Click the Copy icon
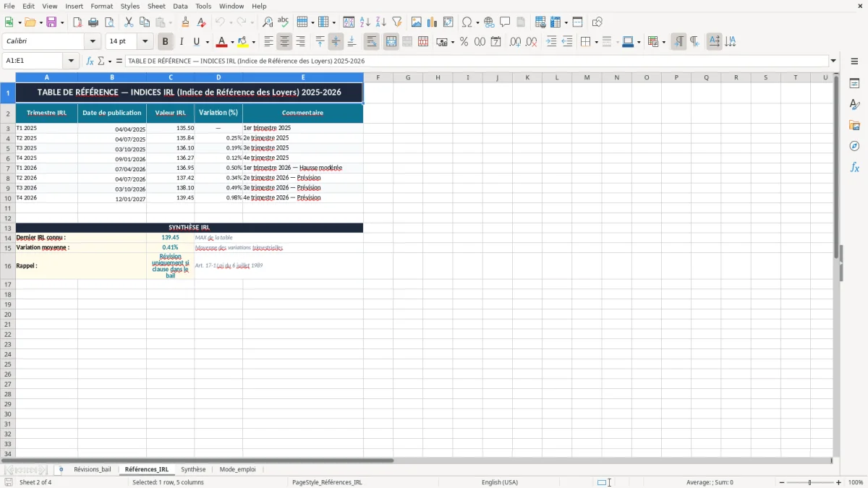The height and width of the screenshot is (488, 868). [x=145, y=22]
